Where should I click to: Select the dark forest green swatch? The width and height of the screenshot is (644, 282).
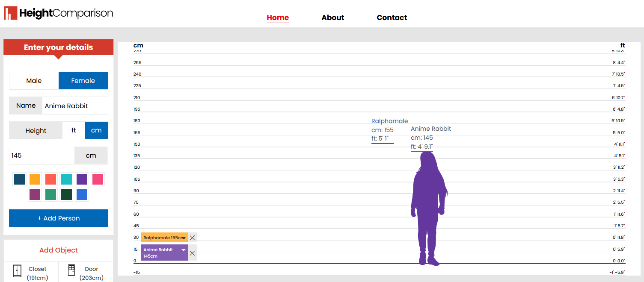[x=66, y=195]
